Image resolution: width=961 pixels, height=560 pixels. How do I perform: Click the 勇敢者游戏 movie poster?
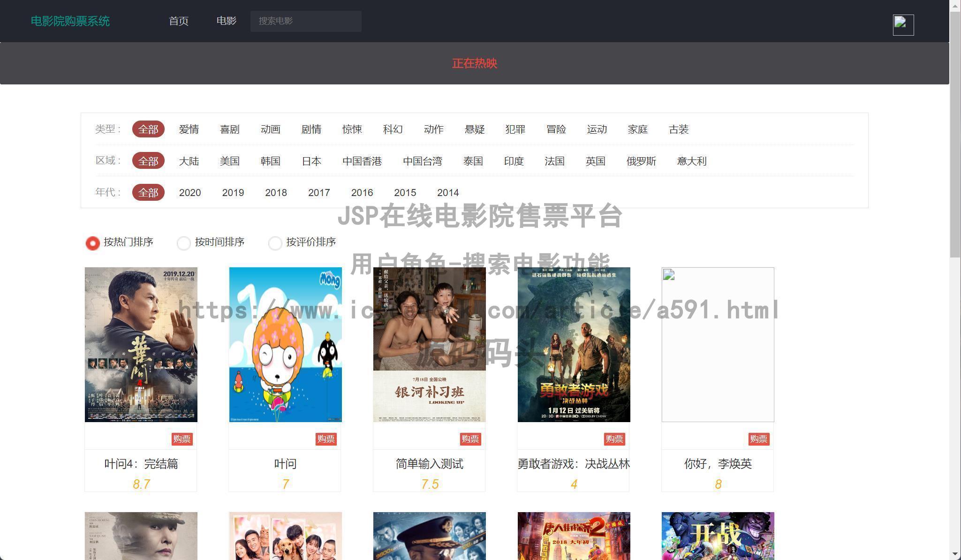coord(573,344)
